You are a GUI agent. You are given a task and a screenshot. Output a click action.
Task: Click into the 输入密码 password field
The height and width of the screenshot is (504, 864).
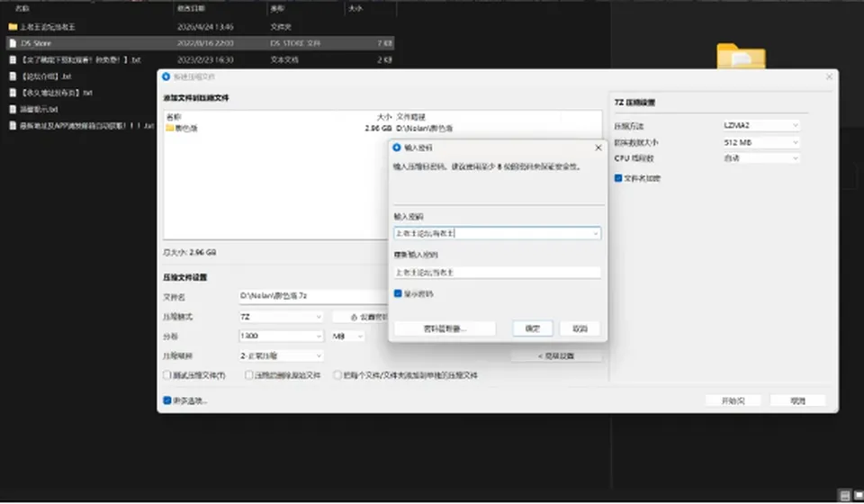pyautogui.click(x=497, y=233)
